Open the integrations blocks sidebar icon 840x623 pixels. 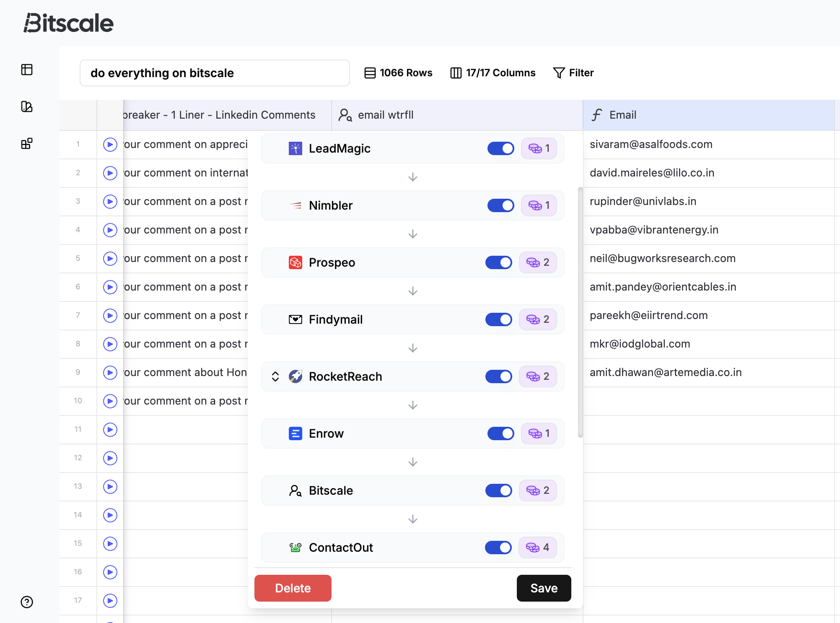pyautogui.click(x=27, y=143)
